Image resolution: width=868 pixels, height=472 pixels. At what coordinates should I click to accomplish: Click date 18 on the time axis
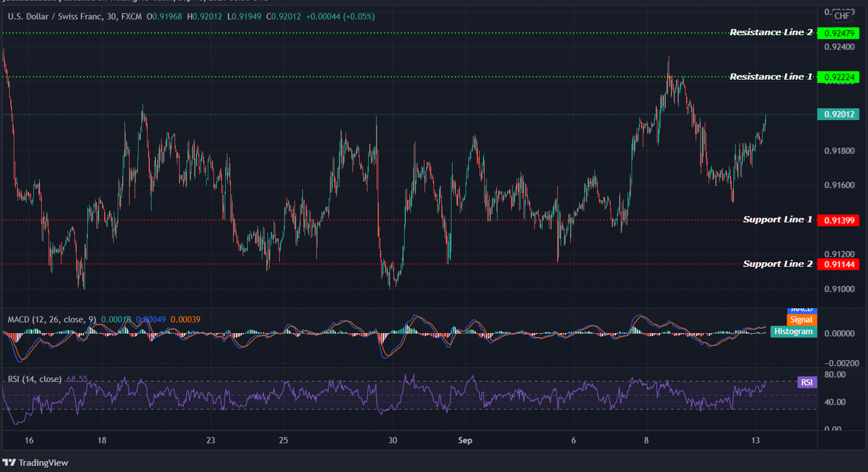102,440
